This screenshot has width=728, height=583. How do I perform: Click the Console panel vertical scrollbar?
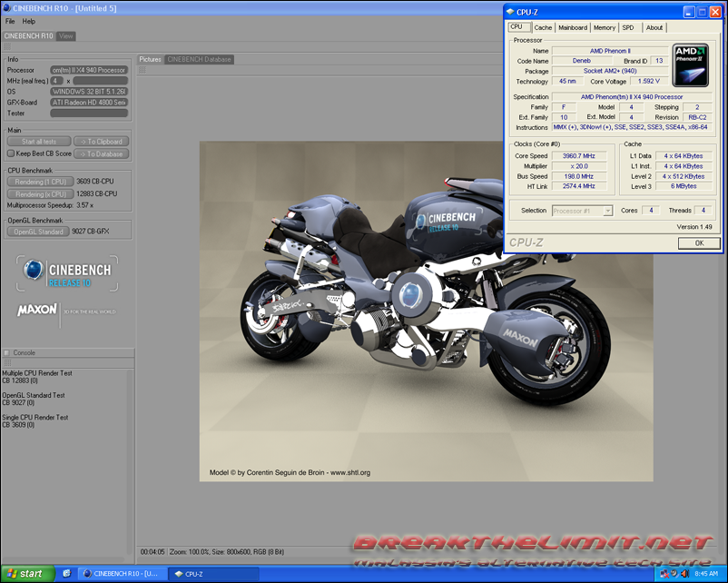pos(131,462)
